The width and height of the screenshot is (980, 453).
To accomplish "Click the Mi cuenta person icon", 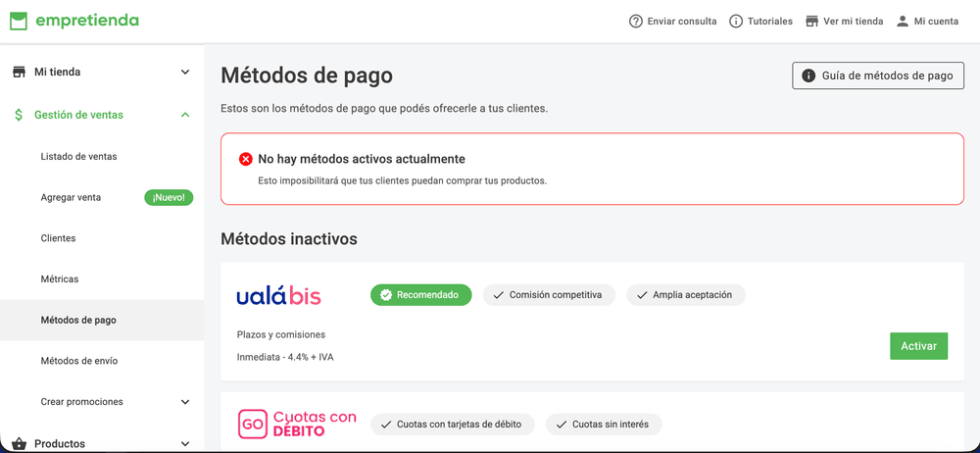I will (x=902, y=22).
